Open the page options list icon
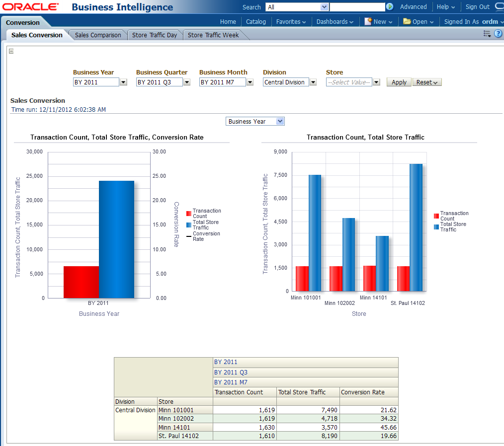Image resolution: width=504 pixels, height=446 pixels. [487, 34]
